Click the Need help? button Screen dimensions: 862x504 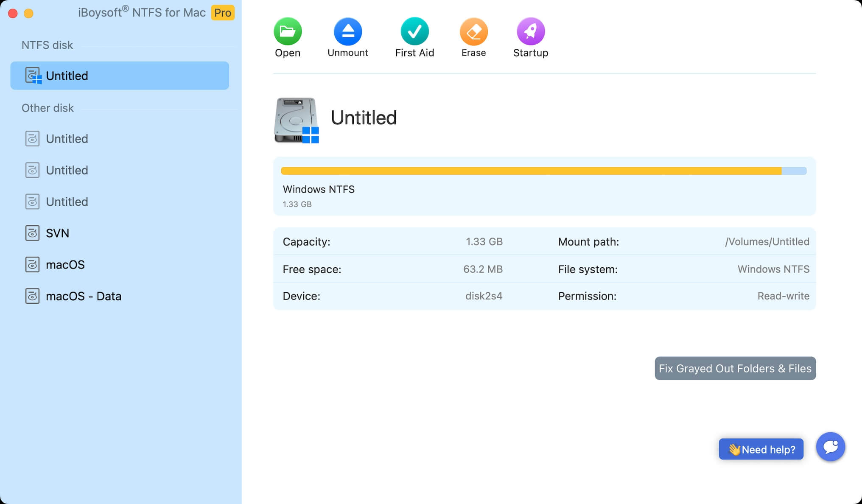761,449
